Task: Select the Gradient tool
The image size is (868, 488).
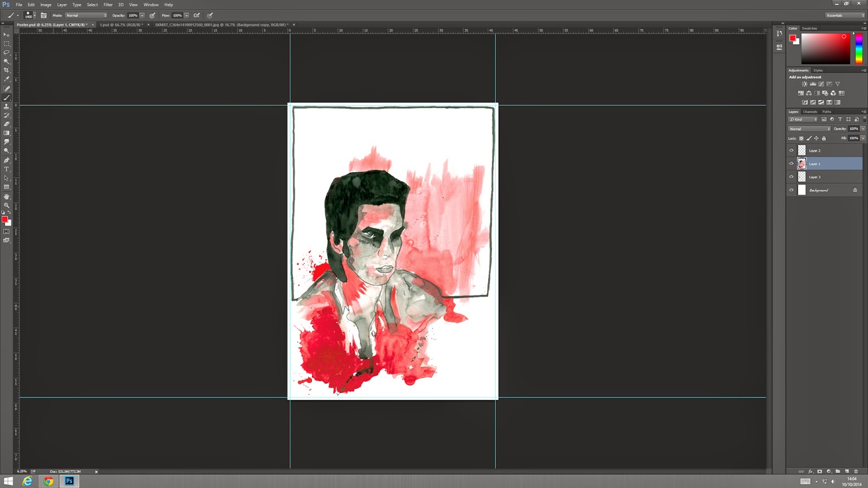Action: (7, 133)
